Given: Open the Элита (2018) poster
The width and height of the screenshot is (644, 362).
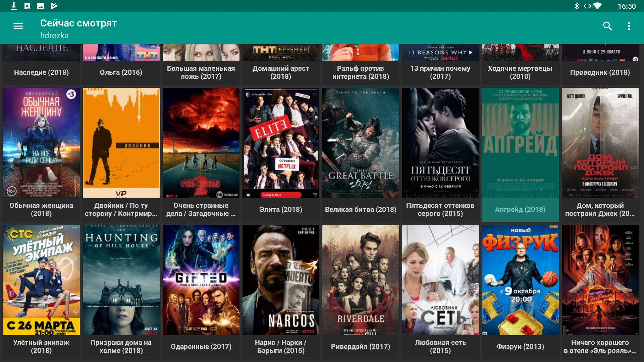Looking at the screenshot, I should coord(281,143).
